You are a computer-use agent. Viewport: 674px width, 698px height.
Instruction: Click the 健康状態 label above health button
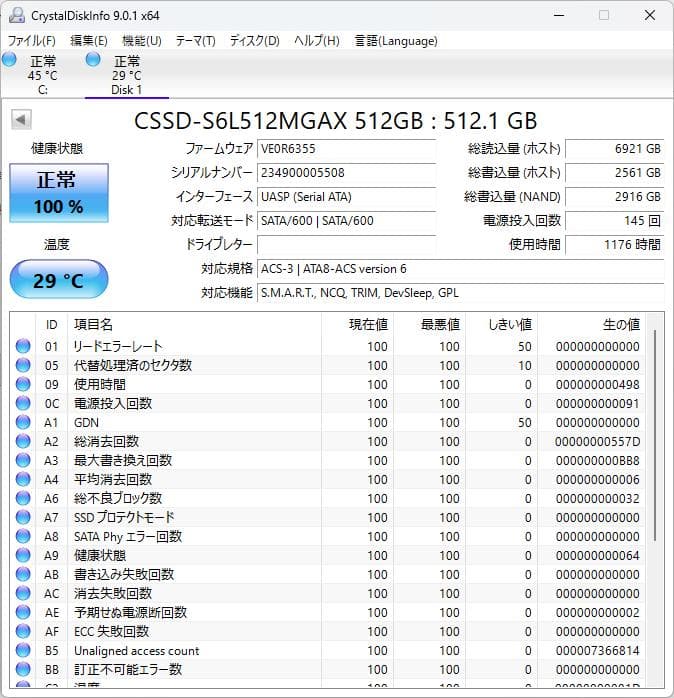57,148
